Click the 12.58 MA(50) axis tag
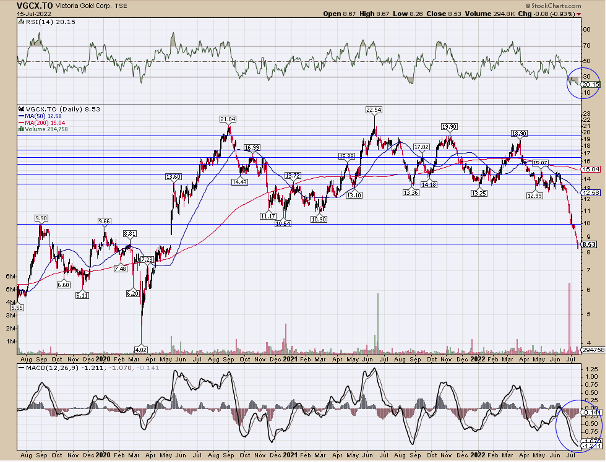 590,193
